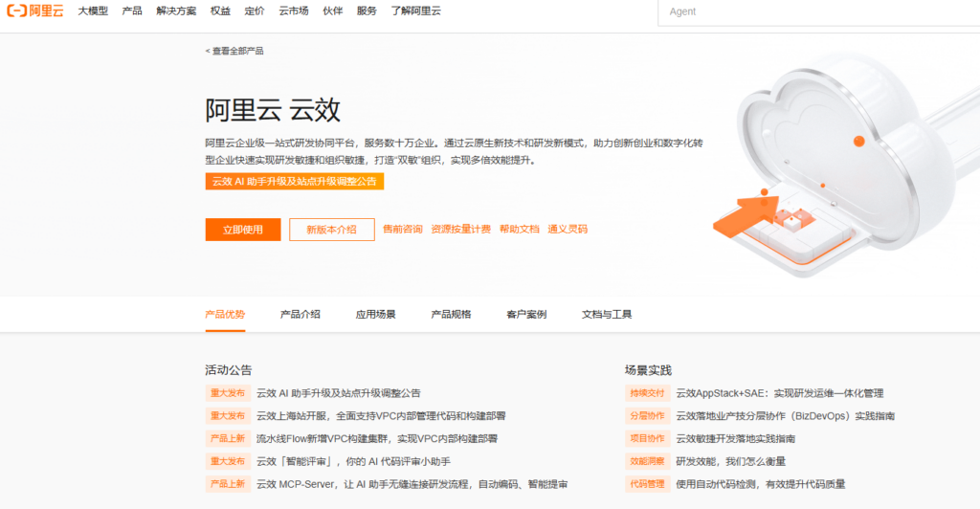Click 产品上新 tag beside 云效 MCP-Server
The image size is (980, 509).
tap(228, 484)
